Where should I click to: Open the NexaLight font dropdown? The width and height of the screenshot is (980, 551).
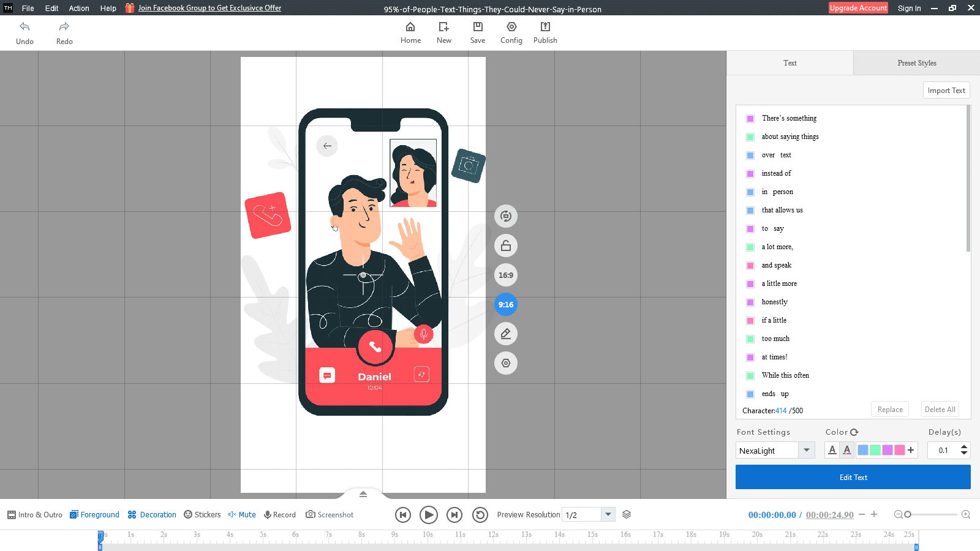(x=806, y=450)
